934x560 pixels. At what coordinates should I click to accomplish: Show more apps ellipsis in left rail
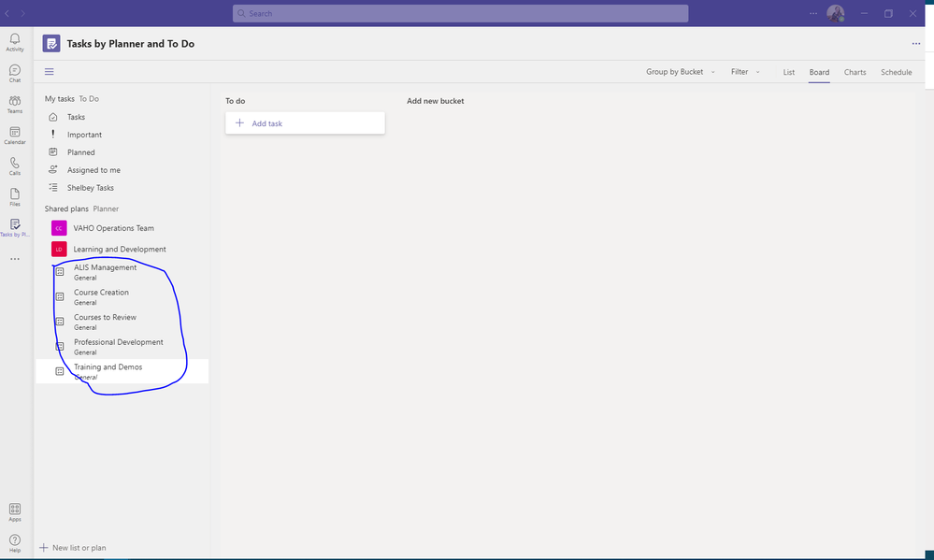point(15,259)
